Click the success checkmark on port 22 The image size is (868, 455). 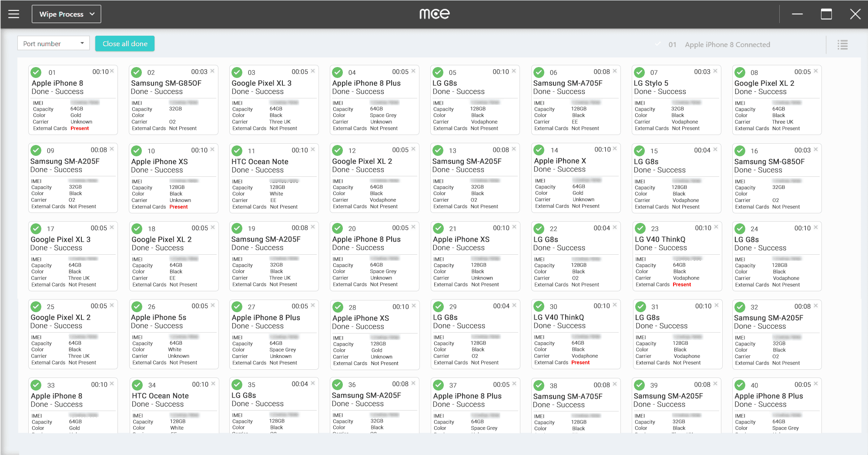point(539,229)
